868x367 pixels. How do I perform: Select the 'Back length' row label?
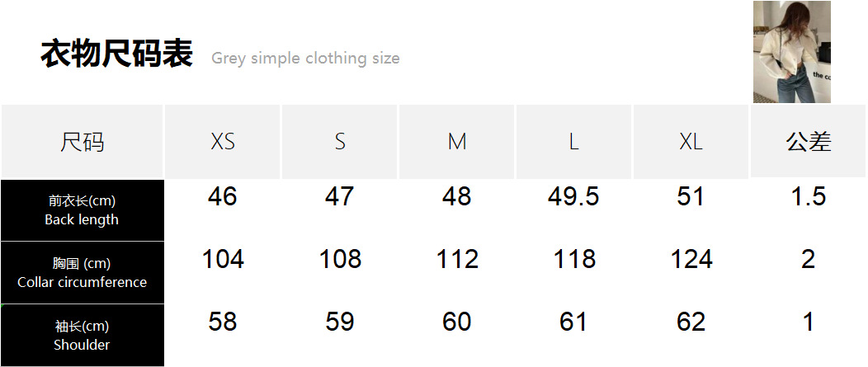pos(82,210)
